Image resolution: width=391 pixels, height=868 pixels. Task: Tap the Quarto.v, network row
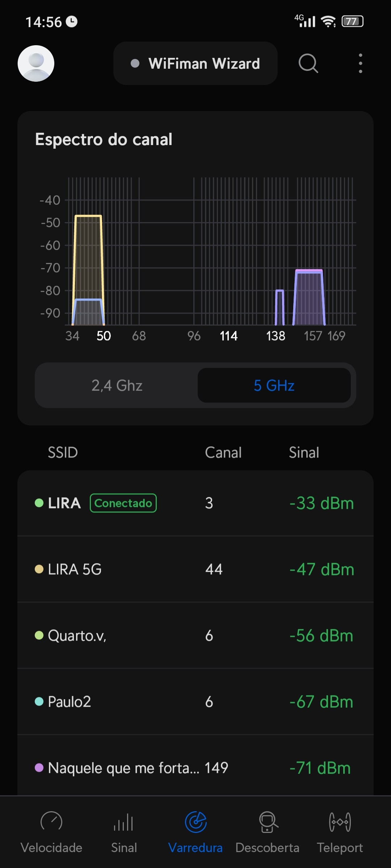pyautogui.click(x=195, y=635)
